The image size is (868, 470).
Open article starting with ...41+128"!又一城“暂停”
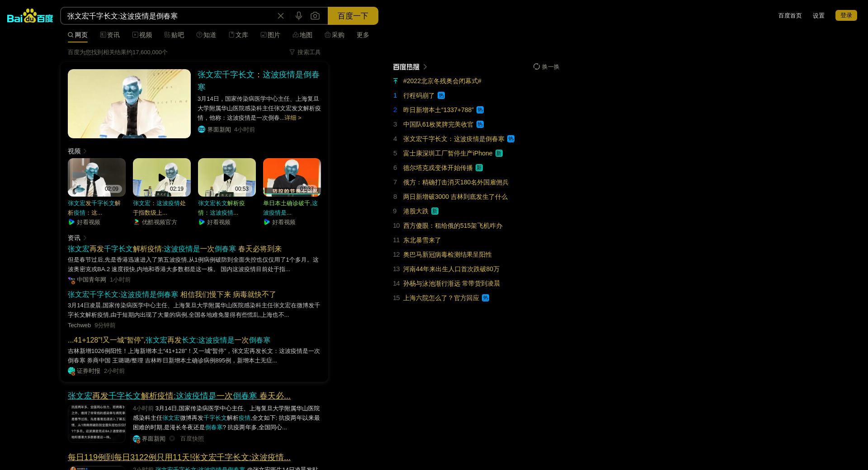[x=169, y=340]
